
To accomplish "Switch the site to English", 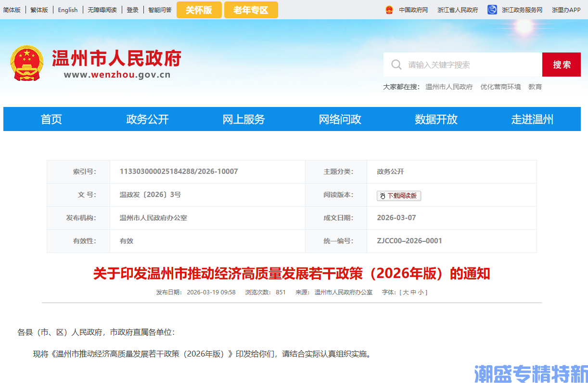I will pos(67,9).
